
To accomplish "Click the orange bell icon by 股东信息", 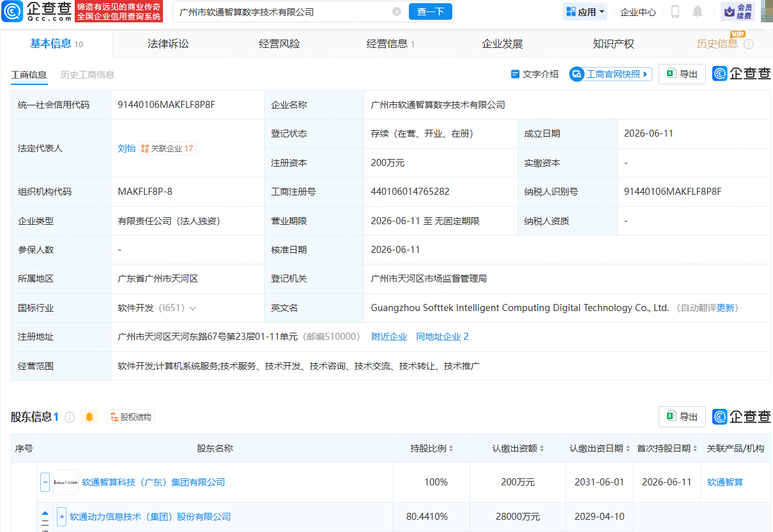I will [89, 417].
